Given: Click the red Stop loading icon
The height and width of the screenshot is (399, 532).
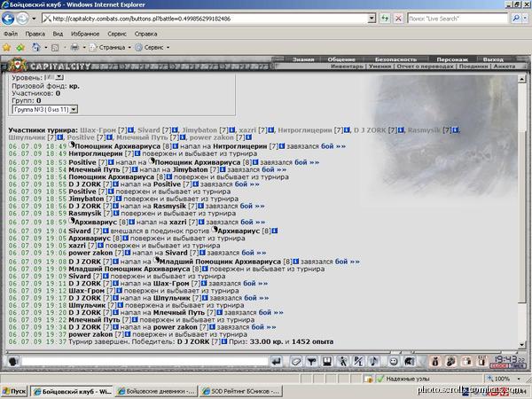Looking at the screenshot, I should click(398, 19).
